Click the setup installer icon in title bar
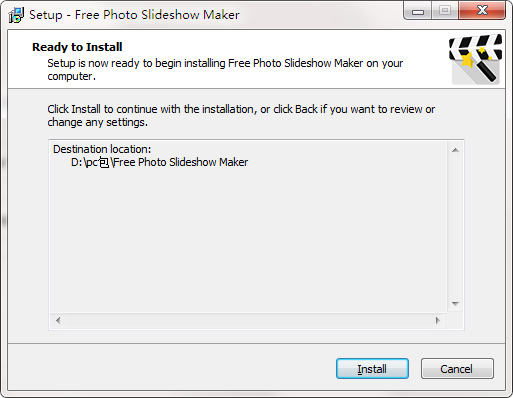This screenshot has width=513, height=398. pos(16,15)
